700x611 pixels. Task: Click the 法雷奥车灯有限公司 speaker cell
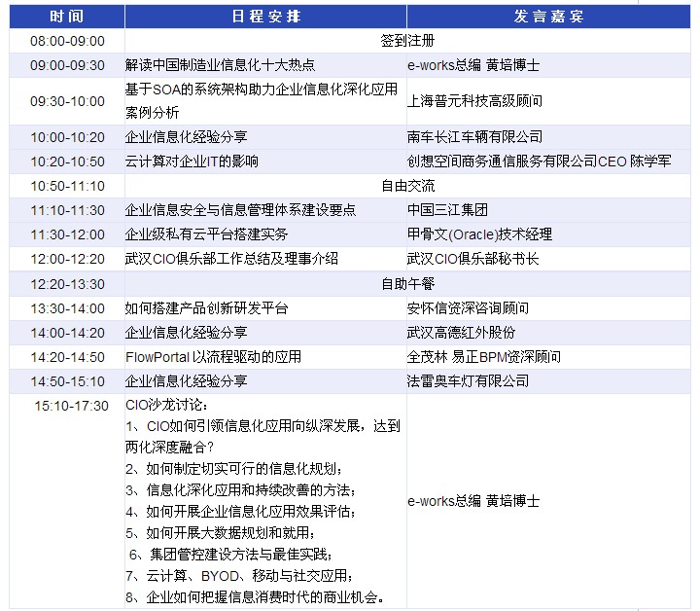[468, 381]
